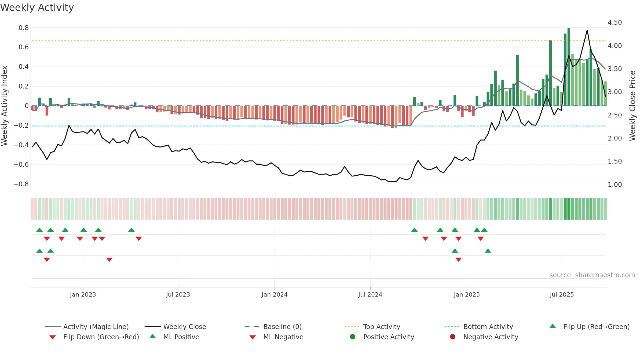
Task: Click the 3.50 price axis tick label
Action: (615, 69)
